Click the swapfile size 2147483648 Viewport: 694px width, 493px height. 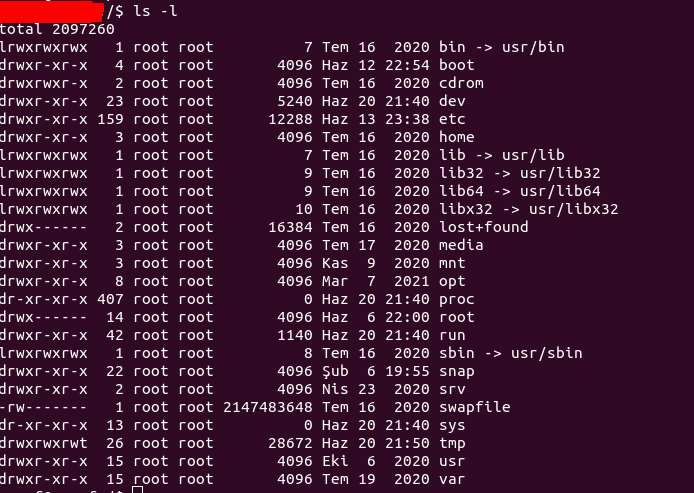(x=268, y=407)
